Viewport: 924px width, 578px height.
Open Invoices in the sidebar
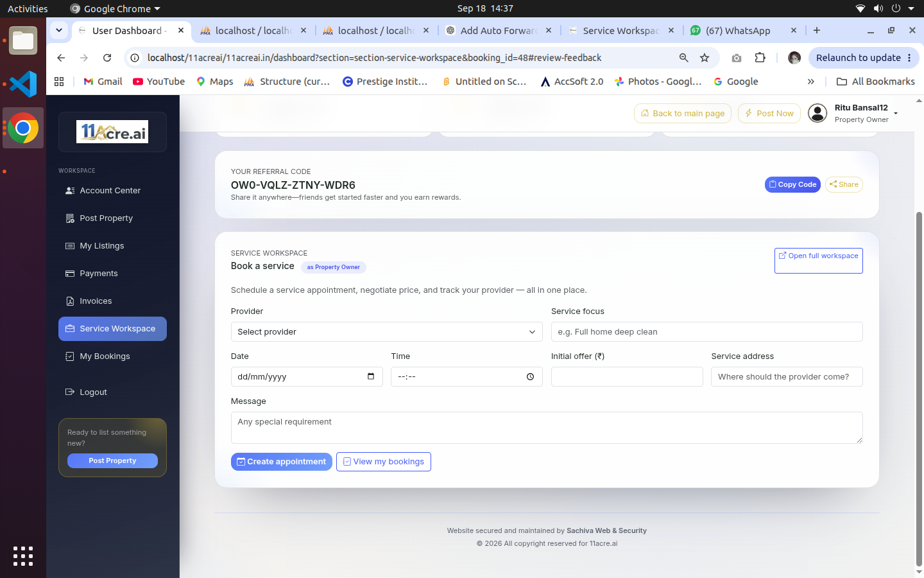(x=112, y=301)
